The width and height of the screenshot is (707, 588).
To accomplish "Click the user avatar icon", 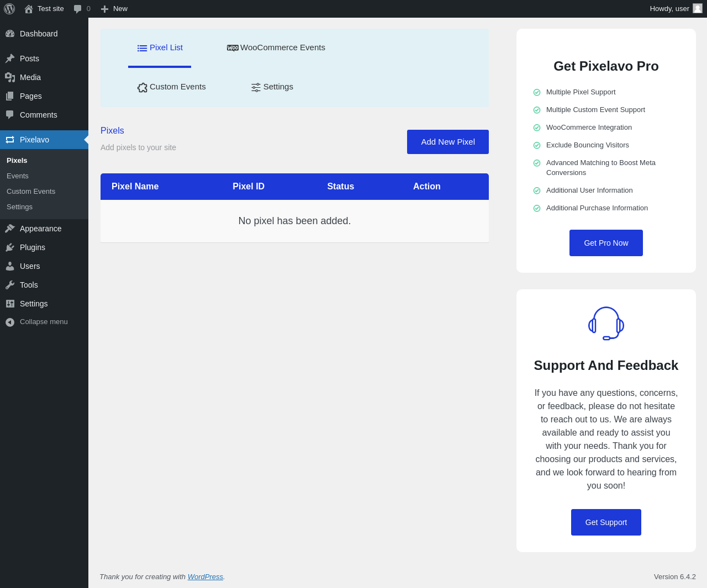I will [698, 8].
